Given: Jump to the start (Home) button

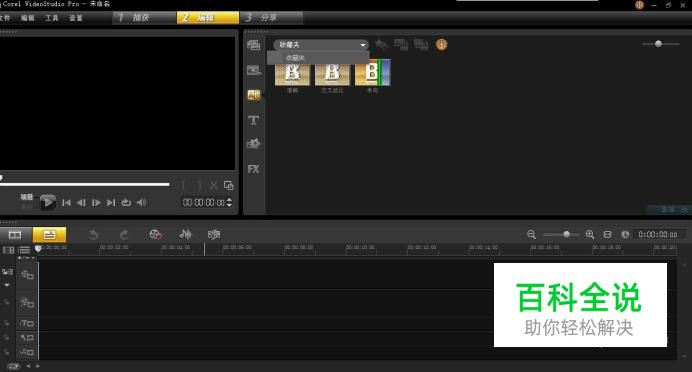Looking at the screenshot, I should (x=66, y=203).
